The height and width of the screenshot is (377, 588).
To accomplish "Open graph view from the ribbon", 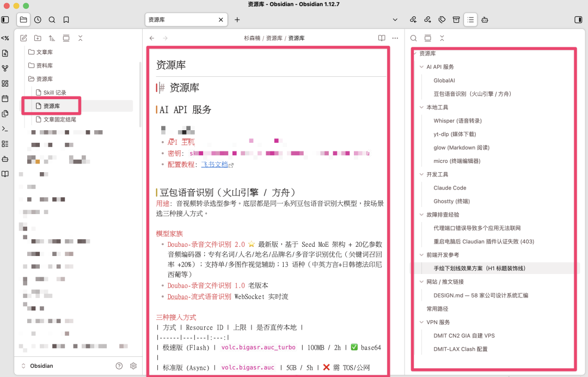I will tap(5, 68).
